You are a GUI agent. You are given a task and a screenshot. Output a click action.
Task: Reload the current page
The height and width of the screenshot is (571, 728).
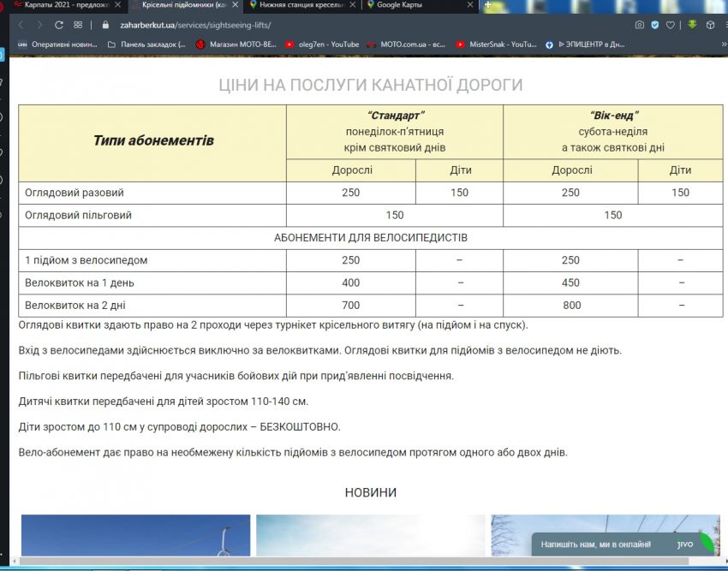tap(58, 25)
